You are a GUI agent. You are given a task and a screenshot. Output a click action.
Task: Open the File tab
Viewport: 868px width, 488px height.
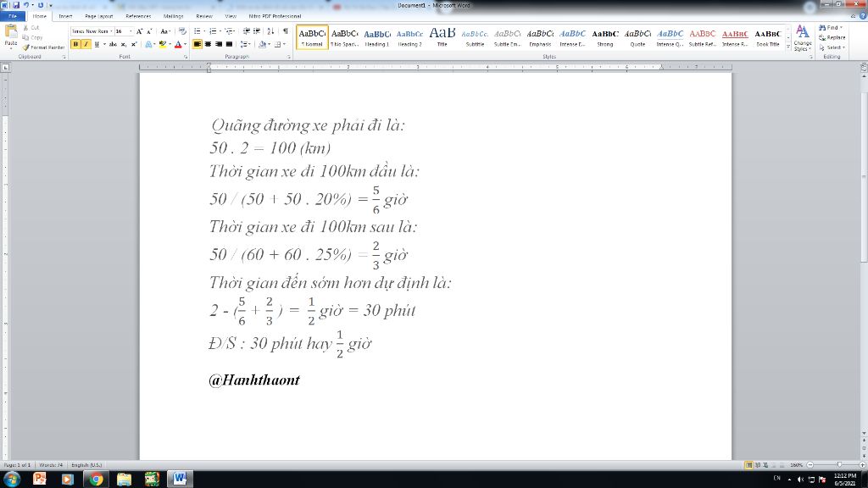[12, 16]
